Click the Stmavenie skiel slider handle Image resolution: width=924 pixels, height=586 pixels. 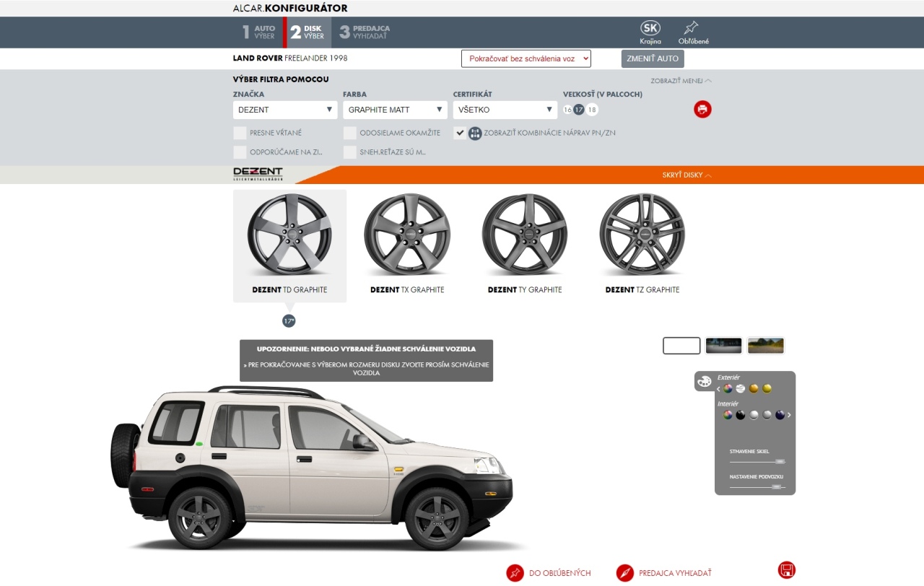point(779,461)
